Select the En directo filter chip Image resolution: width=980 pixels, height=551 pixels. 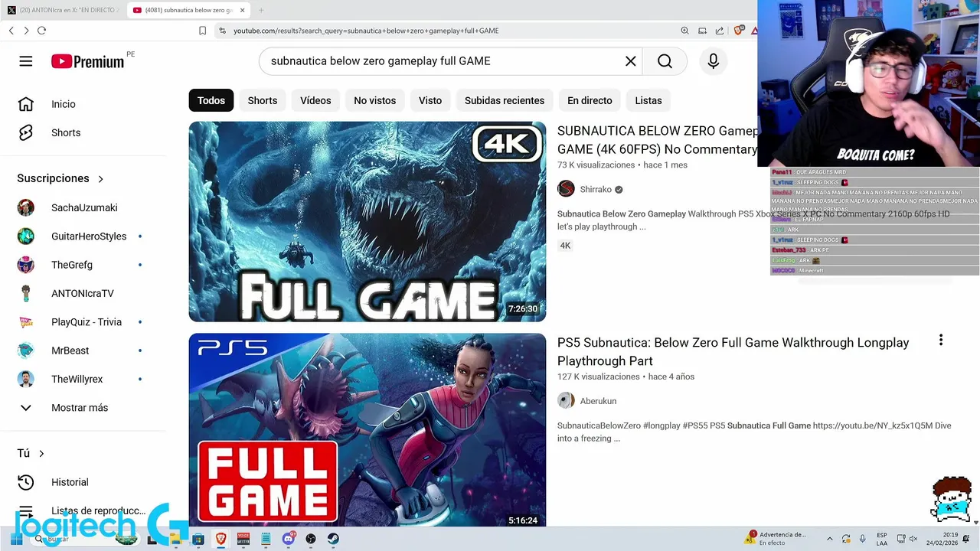click(590, 100)
